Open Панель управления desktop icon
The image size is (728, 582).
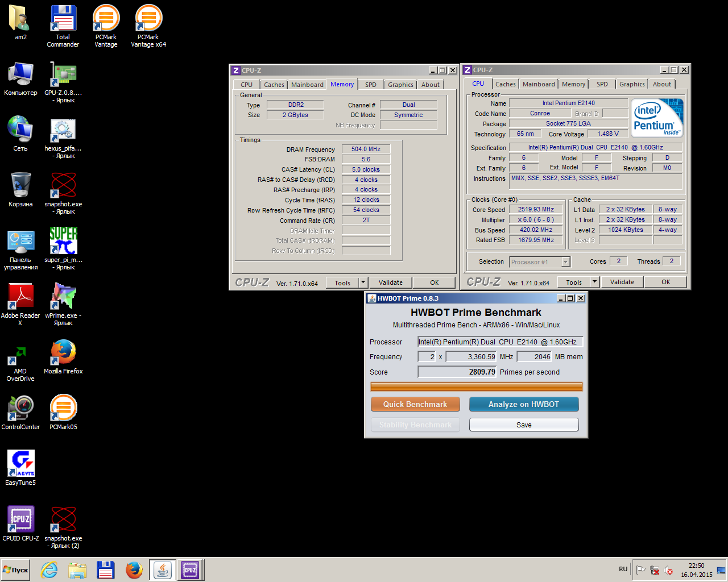(x=20, y=250)
